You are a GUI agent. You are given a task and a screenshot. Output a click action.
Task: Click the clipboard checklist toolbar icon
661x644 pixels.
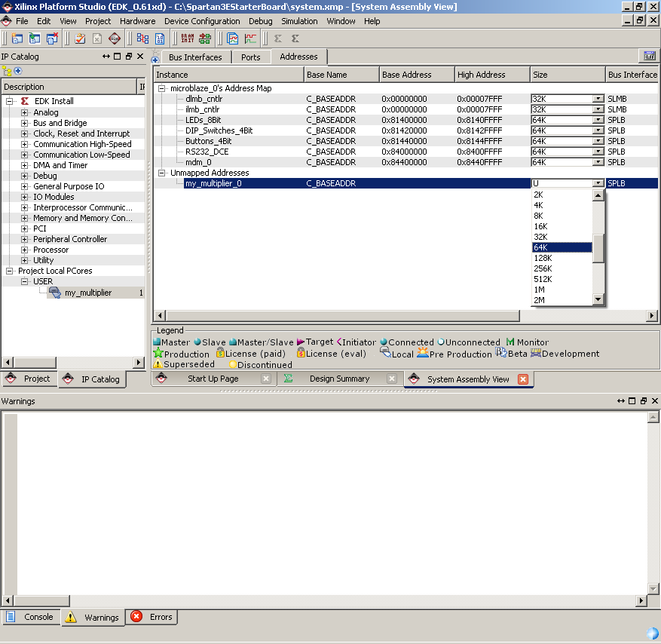point(80,38)
